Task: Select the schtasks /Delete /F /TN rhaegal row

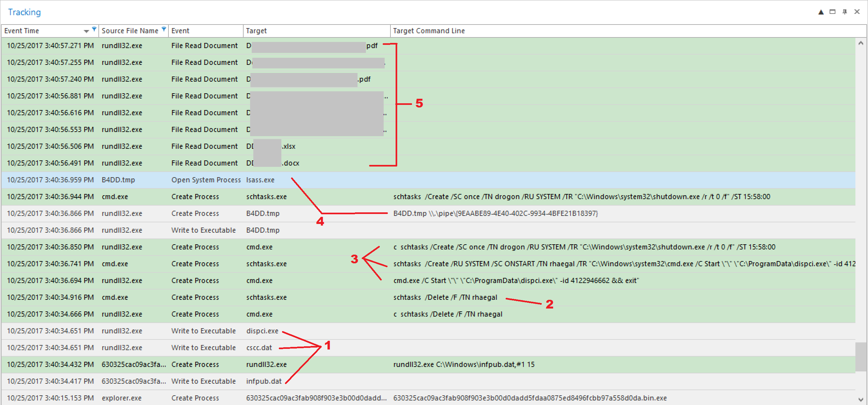Action: pos(445,297)
